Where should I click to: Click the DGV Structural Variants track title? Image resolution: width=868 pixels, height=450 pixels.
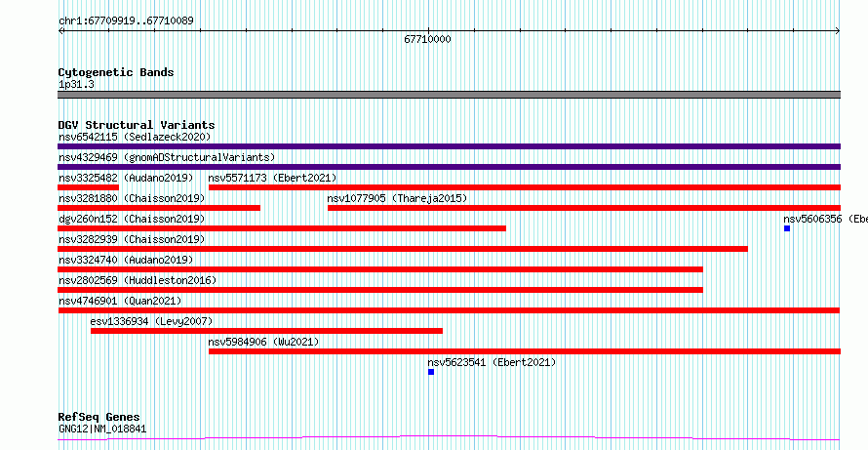[137, 125]
